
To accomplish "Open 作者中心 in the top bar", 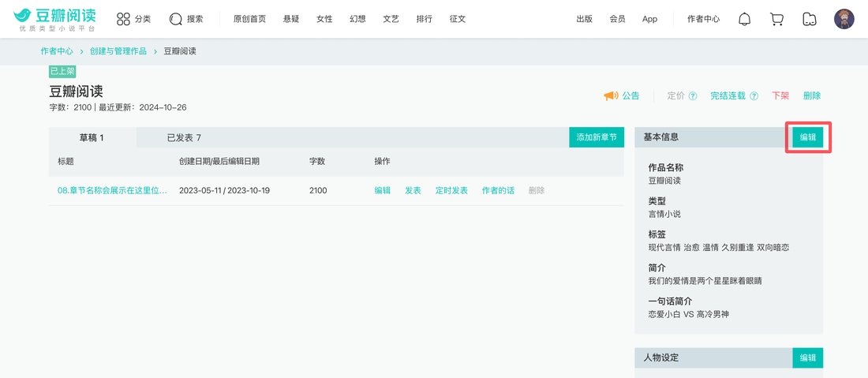I will click(x=704, y=19).
